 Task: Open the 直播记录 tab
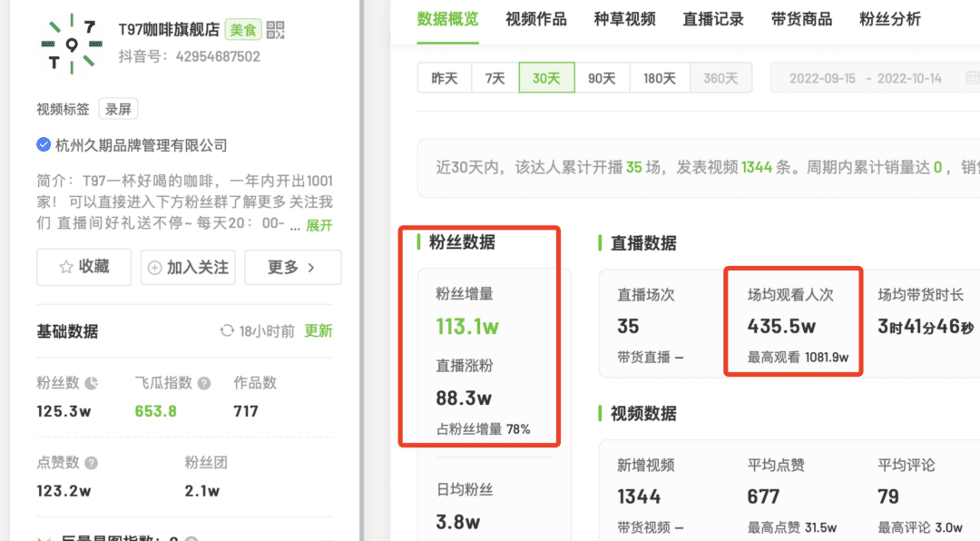pos(713,19)
